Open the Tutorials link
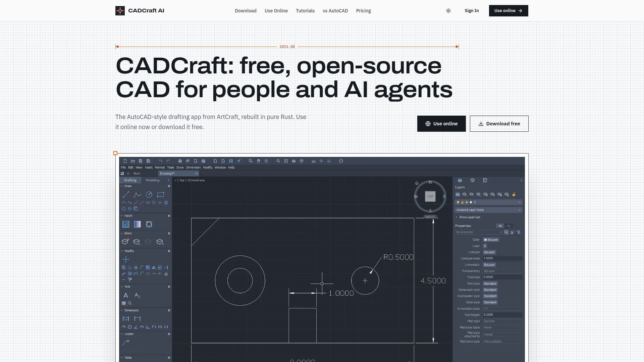Image resolution: width=644 pixels, height=362 pixels. [x=305, y=11]
